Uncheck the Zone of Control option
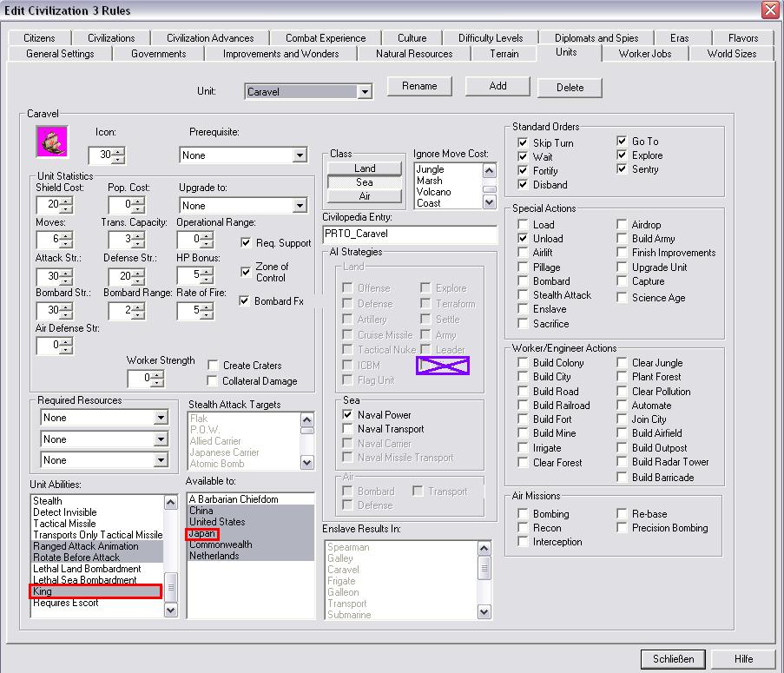 tap(246, 272)
